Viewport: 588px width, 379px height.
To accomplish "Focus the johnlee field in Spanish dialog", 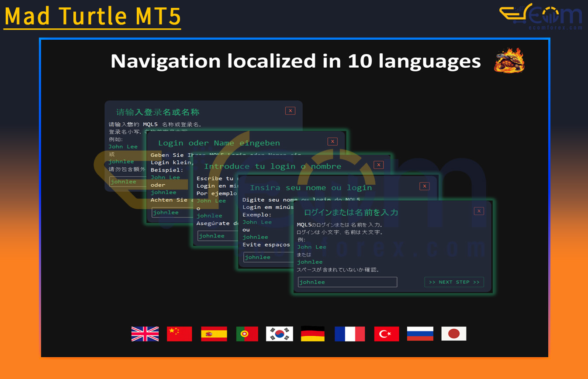I will pyautogui.click(x=218, y=236).
